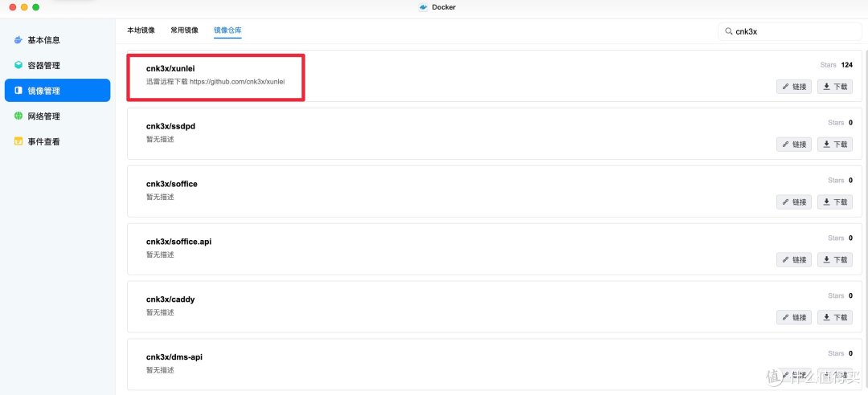Screen dimensions: 868x395
Task: Click the search magnifier icon
Action: (x=728, y=31)
